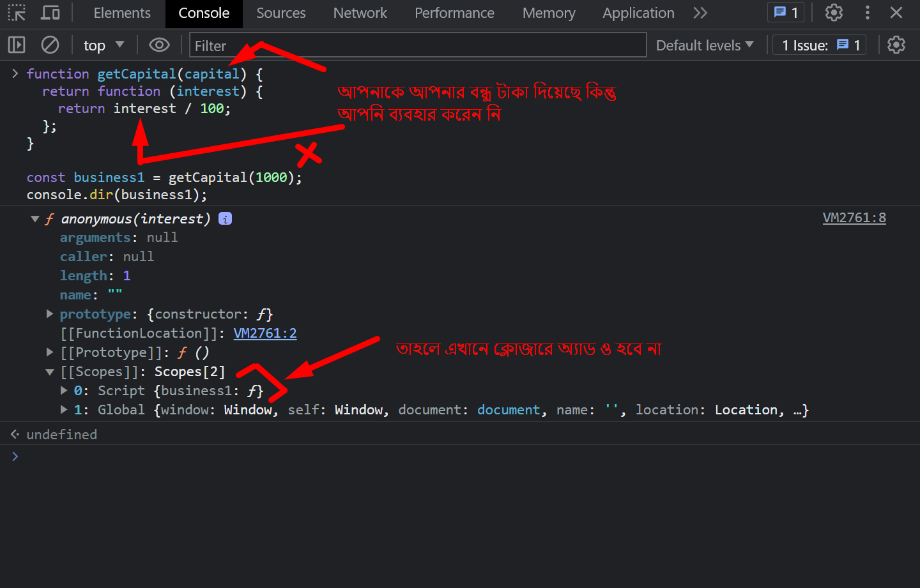This screenshot has width=920, height=588.
Task: Focus the console Filter input field
Action: point(418,45)
